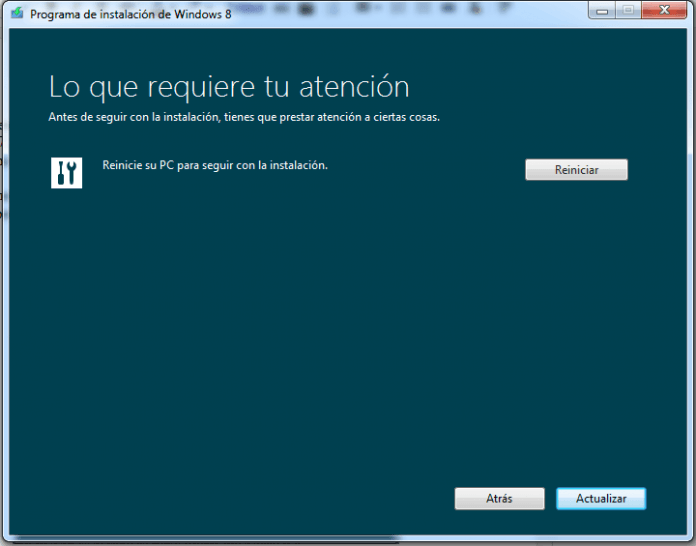This screenshot has width=696, height=546.
Task: Click the tools icon beside the restart message
Action: coord(67,173)
